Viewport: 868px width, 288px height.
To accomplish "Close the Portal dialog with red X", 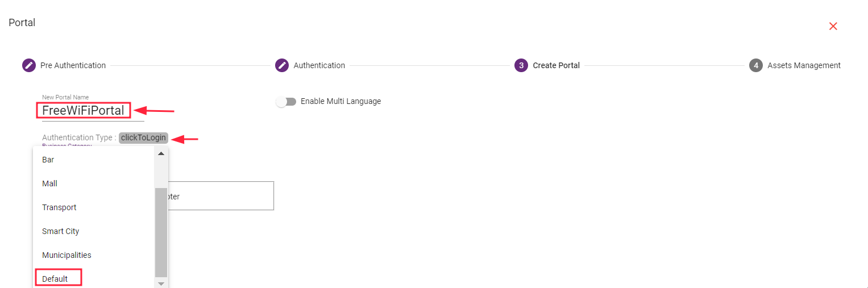I will 833,26.
